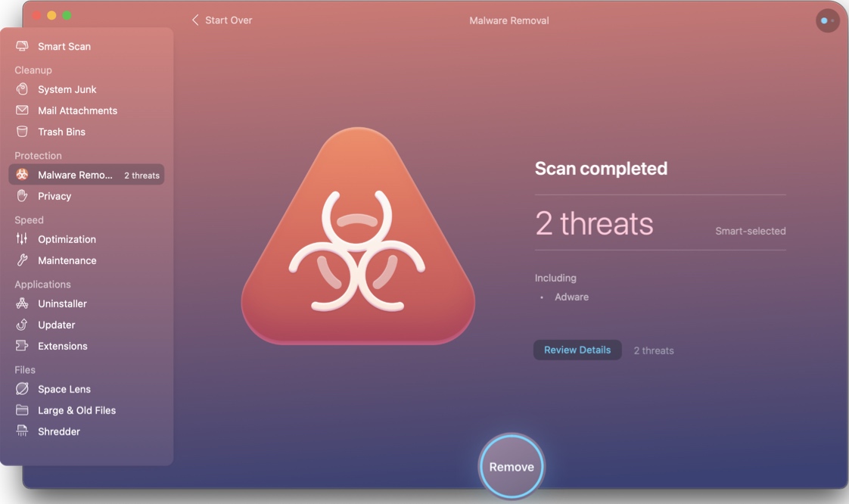Viewport: 849px width, 504px height.
Task: Open the Optimization sliders icon
Action: click(22, 238)
